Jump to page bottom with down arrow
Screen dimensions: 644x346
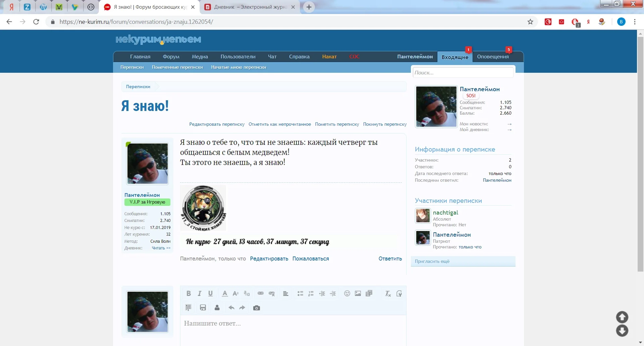tap(622, 331)
